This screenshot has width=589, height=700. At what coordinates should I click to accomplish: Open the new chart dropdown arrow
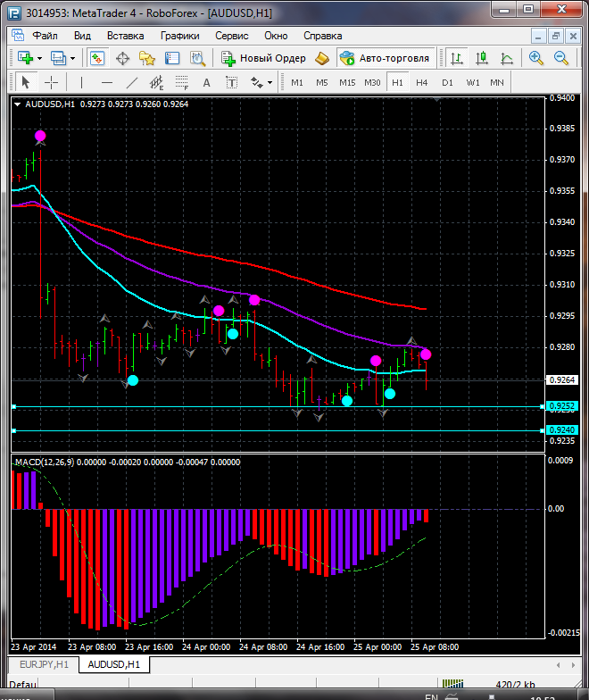pyautogui.click(x=39, y=58)
